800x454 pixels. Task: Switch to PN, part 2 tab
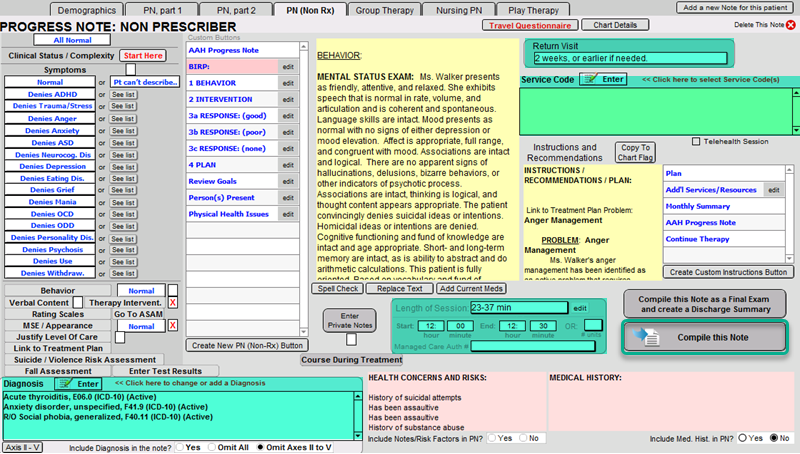pyautogui.click(x=236, y=10)
